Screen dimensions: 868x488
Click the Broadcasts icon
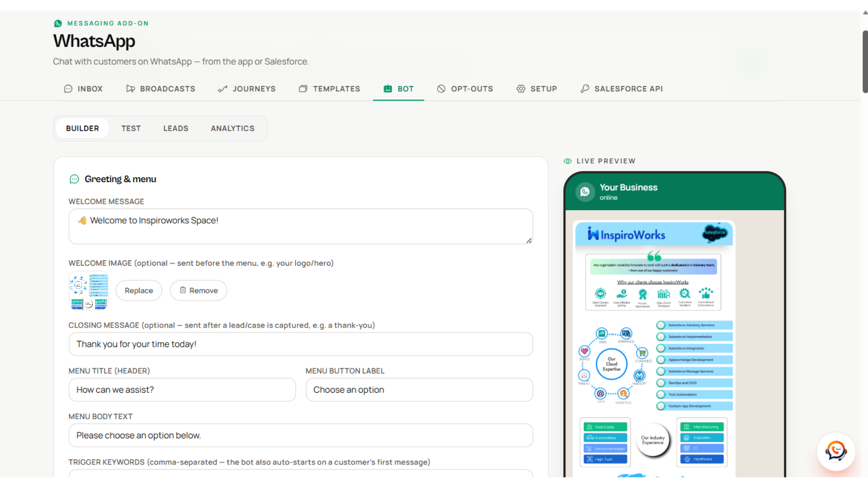click(131, 89)
